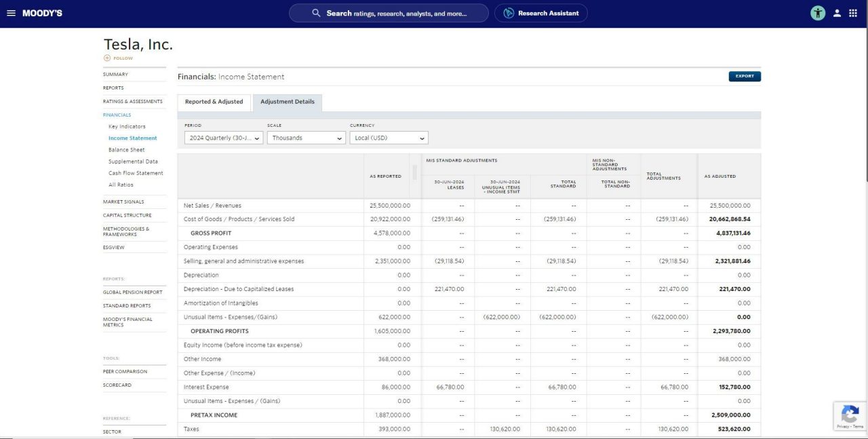Open Key Indicators page
Image resolution: width=868 pixels, height=439 pixels.
coord(127,126)
